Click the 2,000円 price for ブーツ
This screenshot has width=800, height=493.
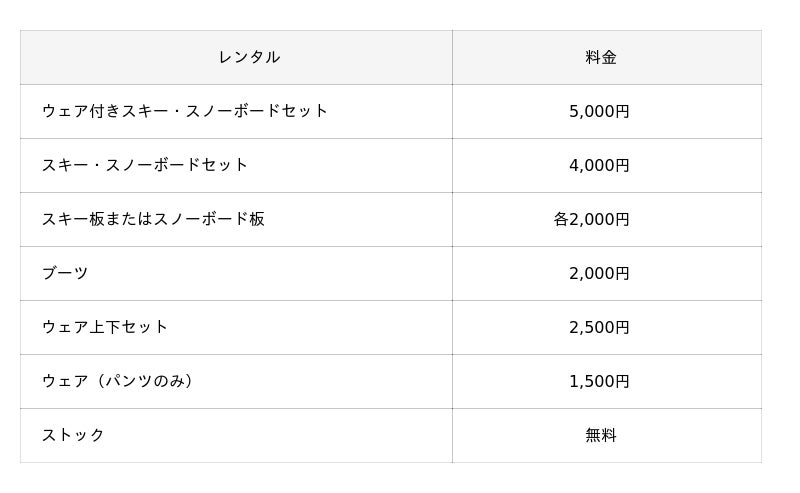599,273
